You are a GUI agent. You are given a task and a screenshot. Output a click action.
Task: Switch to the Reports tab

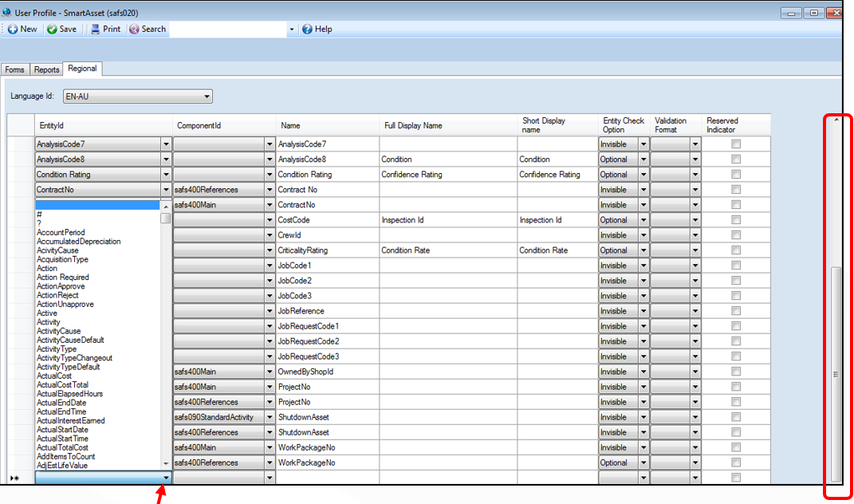pos(46,69)
